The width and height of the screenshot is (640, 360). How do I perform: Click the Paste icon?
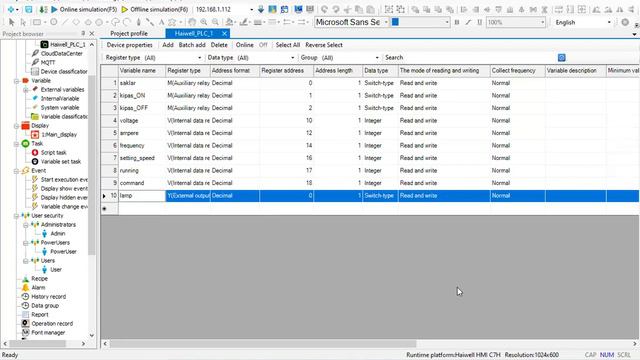click(370, 9)
